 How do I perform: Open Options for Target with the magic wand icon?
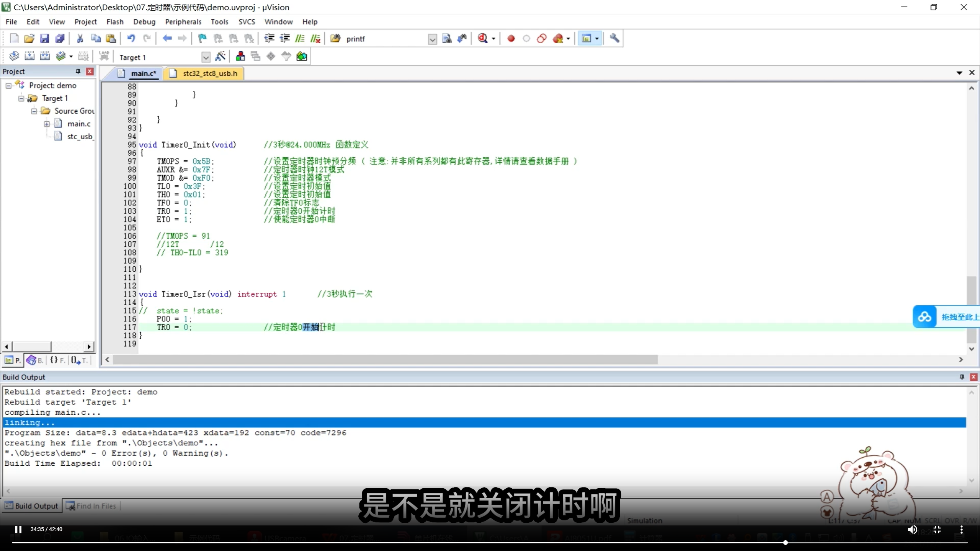pos(221,56)
